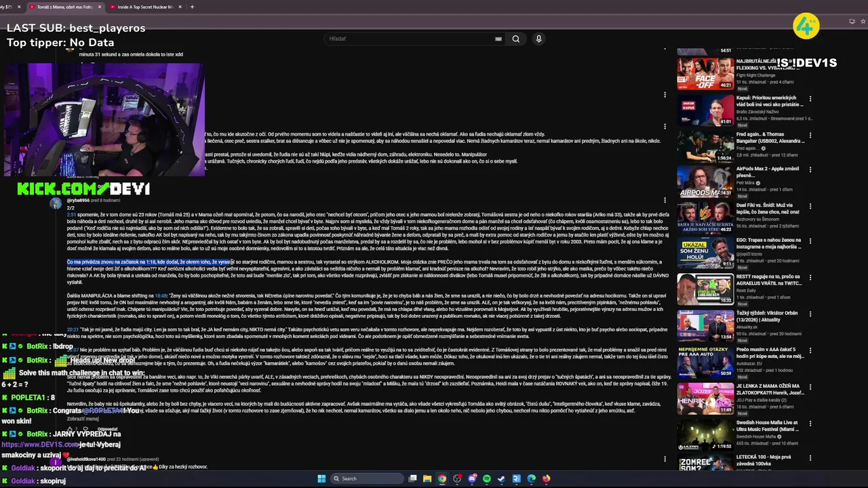Open File Explorer from the taskbar
The image size is (868, 488).
point(427,479)
